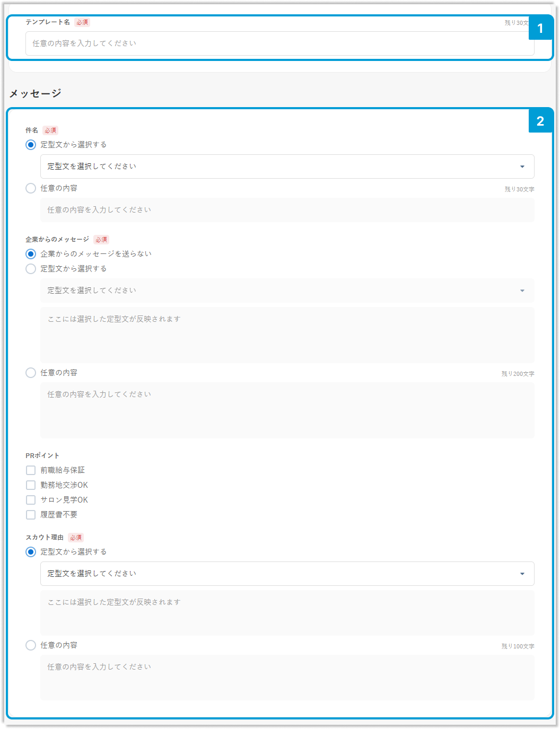Check the 前職給与保証 checkbox

[31, 470]
